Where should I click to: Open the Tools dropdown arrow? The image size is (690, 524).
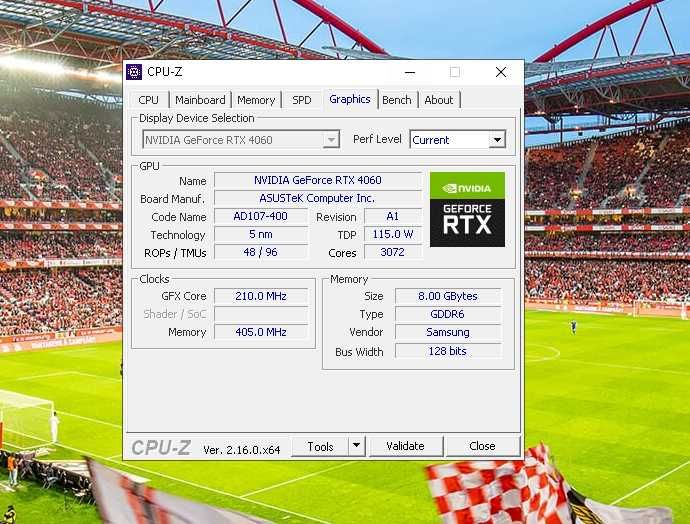tap(357, 447)
